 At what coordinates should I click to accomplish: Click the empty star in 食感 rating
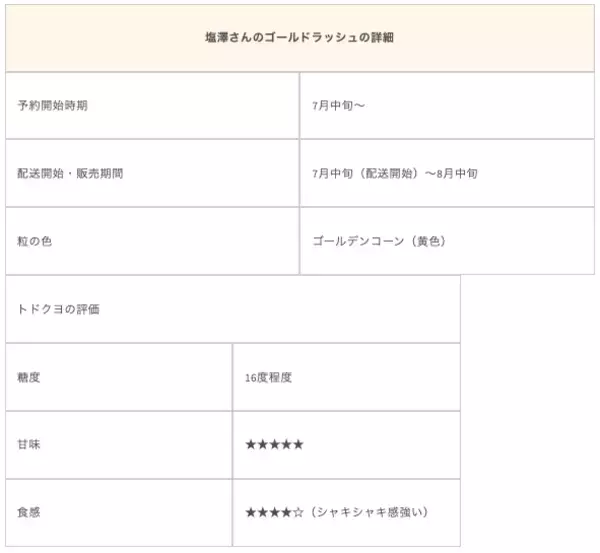pyautogui.click(x=298, y=512)
